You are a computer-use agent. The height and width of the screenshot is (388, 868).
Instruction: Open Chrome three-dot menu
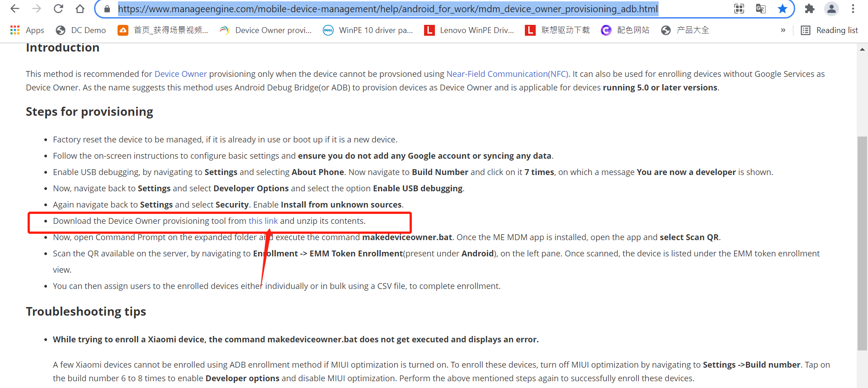point(853,9)
